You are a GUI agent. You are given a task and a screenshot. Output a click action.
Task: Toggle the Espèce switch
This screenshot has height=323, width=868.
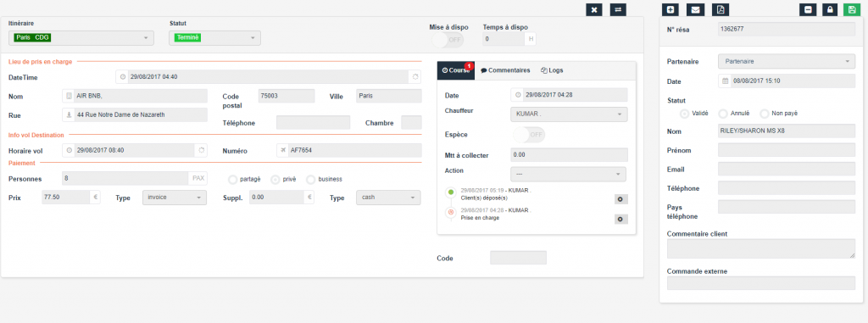(x=529, y=135)
